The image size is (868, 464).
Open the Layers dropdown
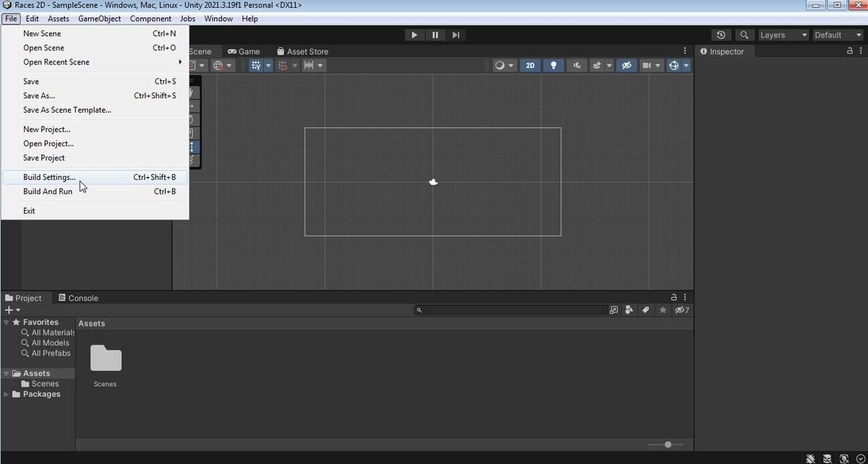coord(783,35)
